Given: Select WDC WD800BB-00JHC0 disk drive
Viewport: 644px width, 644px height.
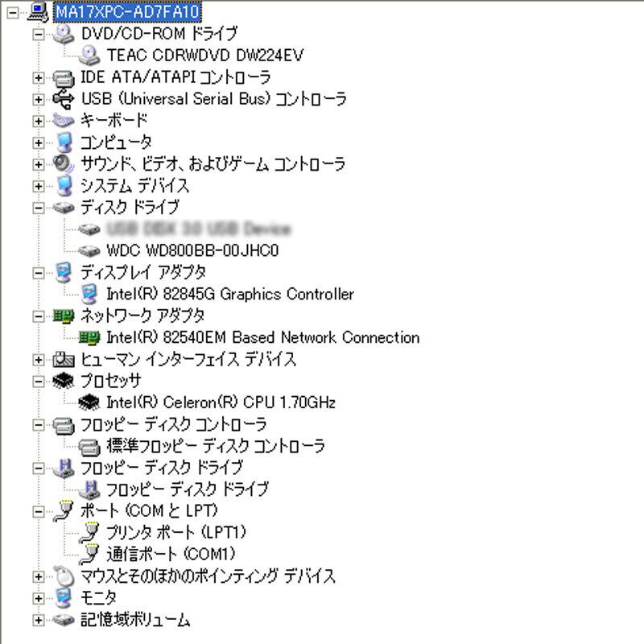Looking at the screenshot, I should click(192, 250).
